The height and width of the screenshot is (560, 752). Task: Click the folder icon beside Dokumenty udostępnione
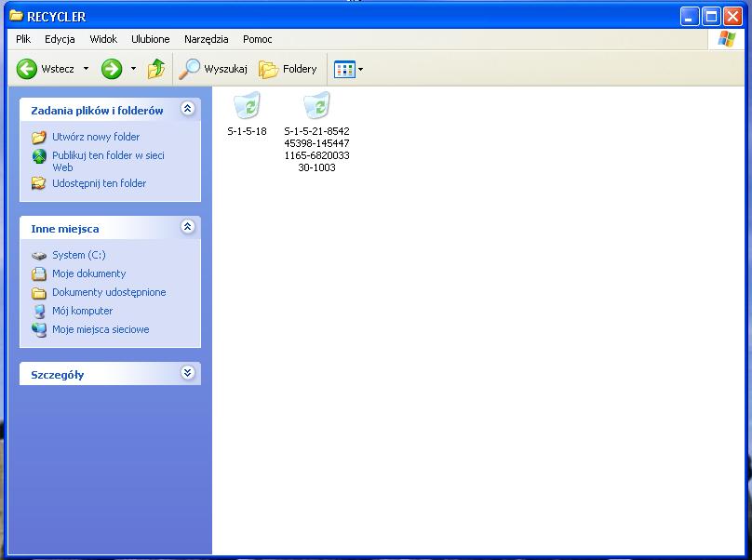(39, 292)
